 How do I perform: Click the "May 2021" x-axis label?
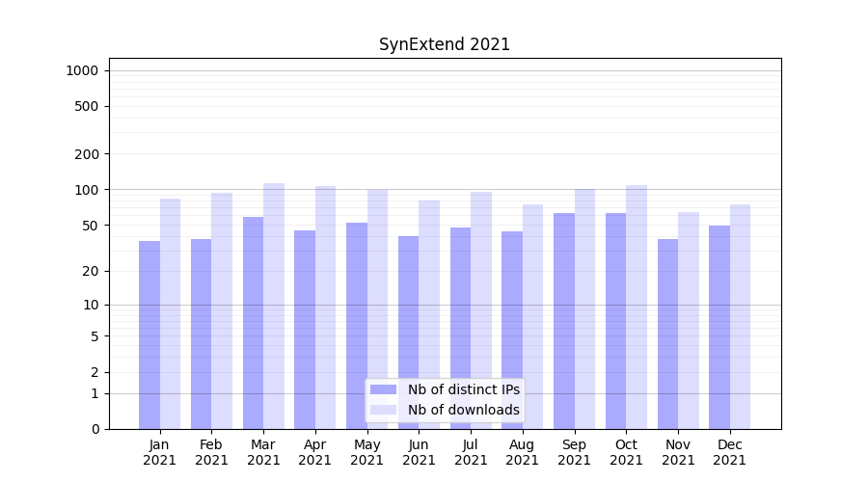(366, 452)
